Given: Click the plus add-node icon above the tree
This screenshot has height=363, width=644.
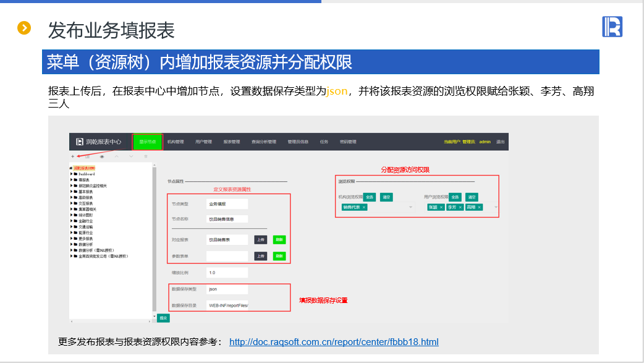Looking at the screenshot, I should [73, 156].
